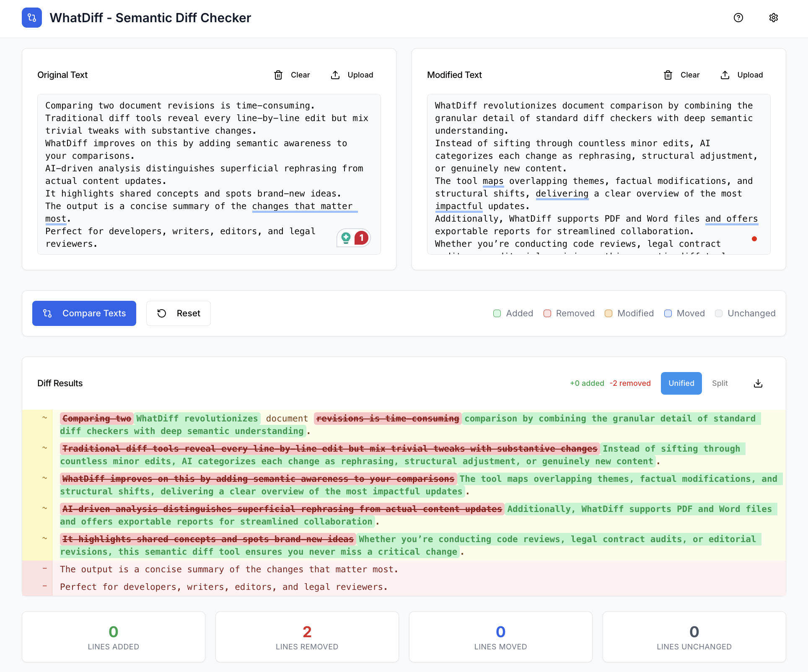Click the red dot indicator in Modified Text
The image size is (808, 672).
coord(754,239)
